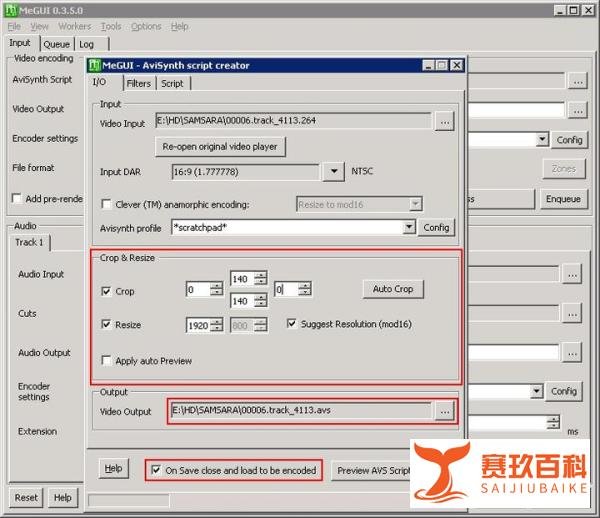Click MeGUI main window title icon
This screenshot has width=600, height=518.
[x=11, y=10]
